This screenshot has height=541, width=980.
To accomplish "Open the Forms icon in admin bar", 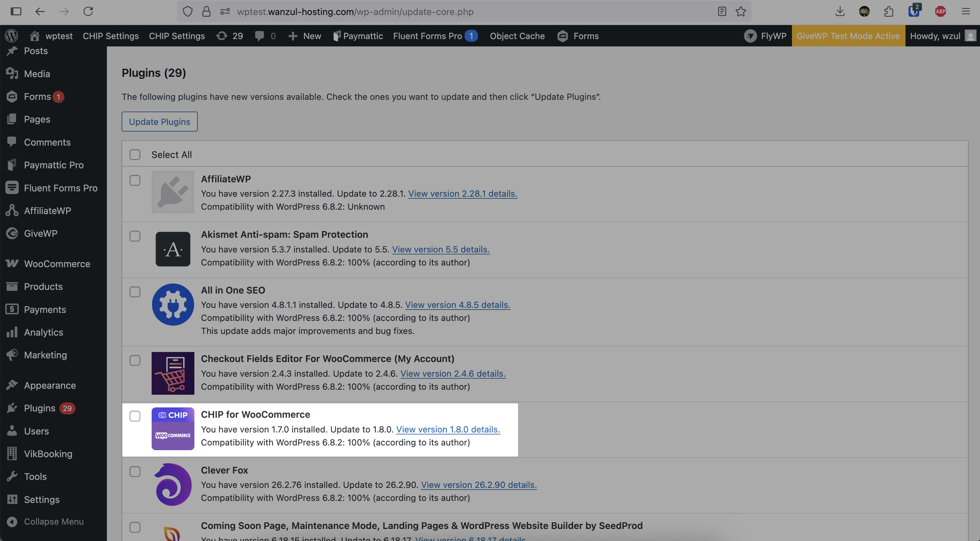I will pos(563,36).
